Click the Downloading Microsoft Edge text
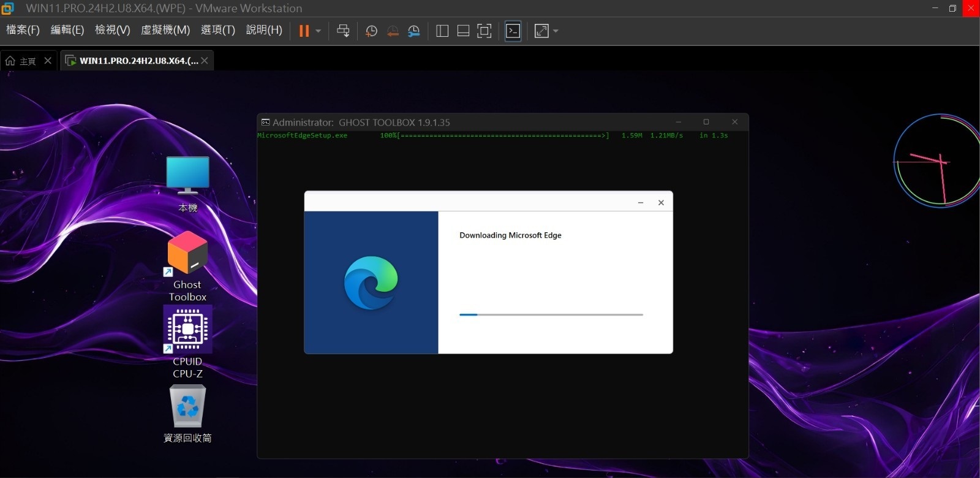Image resolution: width=980 pixels, height=478 pixels. coord(510,235)
